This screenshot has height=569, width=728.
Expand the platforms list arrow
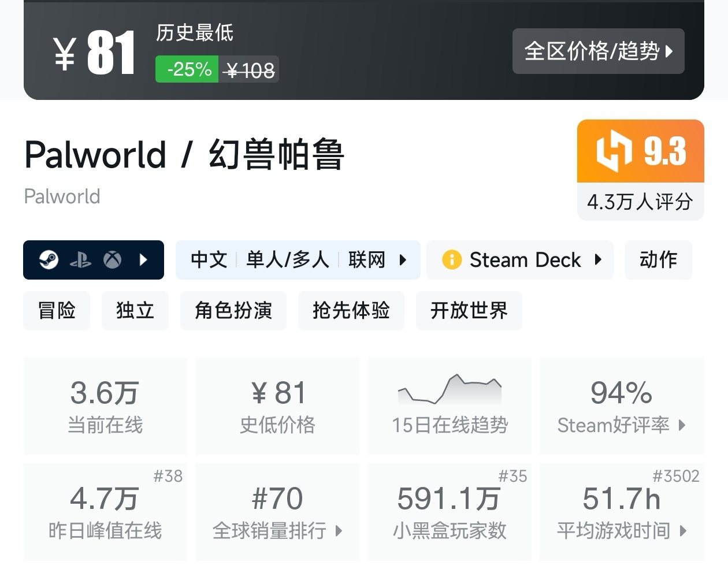click(143, 260)
